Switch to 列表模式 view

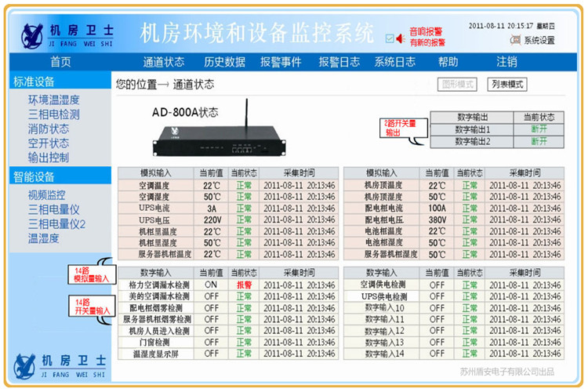point(506,84)
